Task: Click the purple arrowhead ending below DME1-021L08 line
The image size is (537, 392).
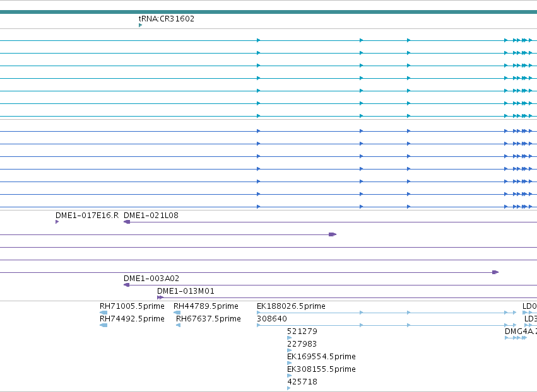Action: tap(333, 234)
